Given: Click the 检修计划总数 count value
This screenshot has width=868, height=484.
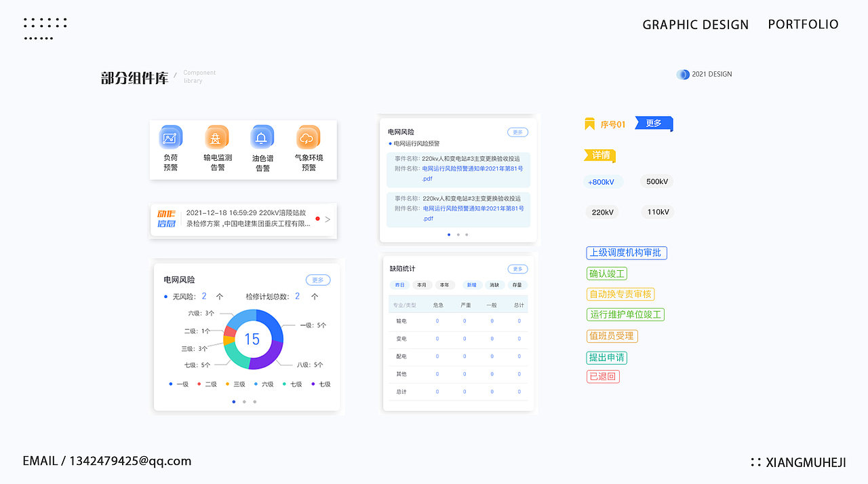Looking at the screenshot, I should point(297,297).
